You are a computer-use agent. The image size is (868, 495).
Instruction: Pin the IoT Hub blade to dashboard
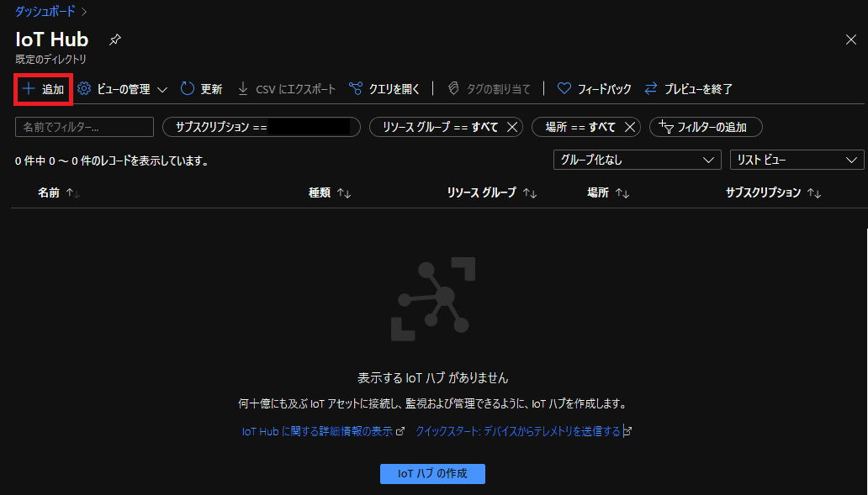114,39
